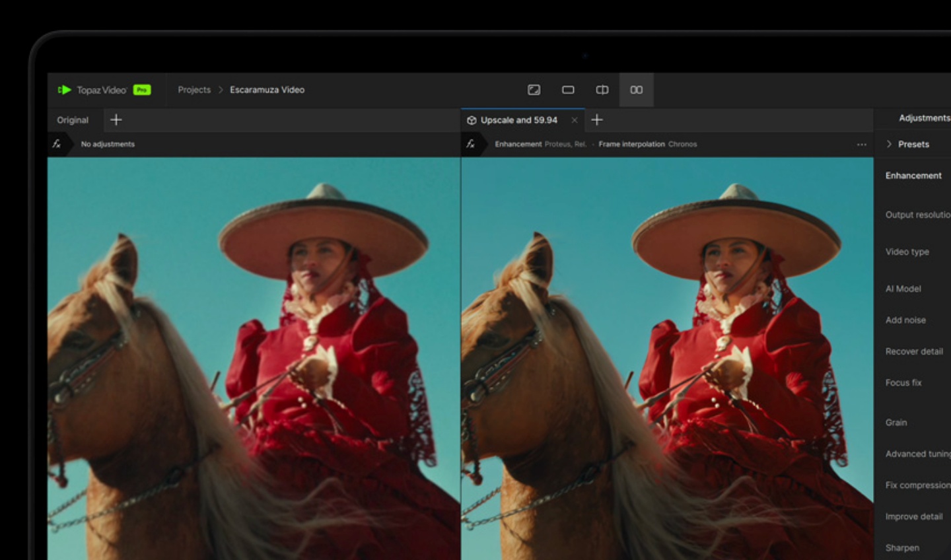Screen dimensions: 951x560
Task: Go to Projects in breadcrumb
Action: point(194,90)
